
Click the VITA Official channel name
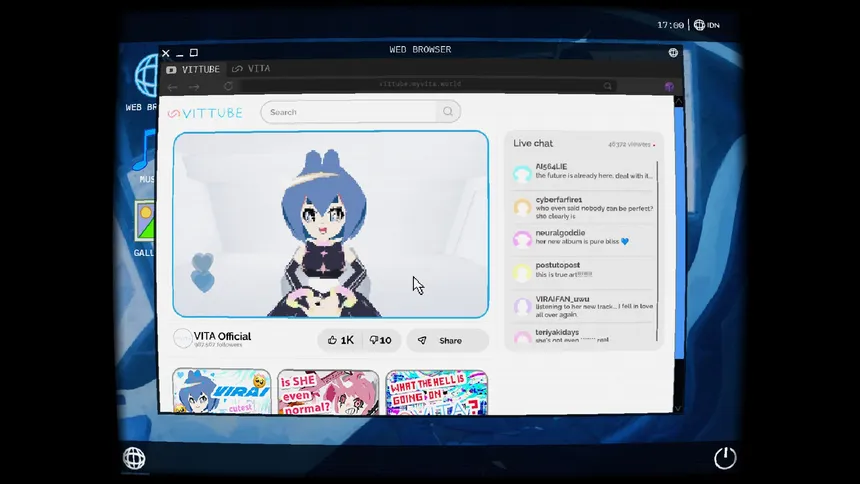click(222, 336)
